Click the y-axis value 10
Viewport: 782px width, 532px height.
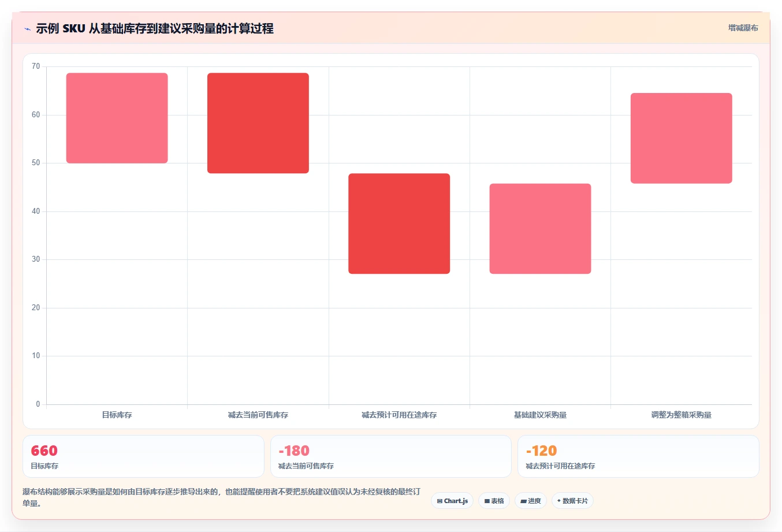pos(36,356)
